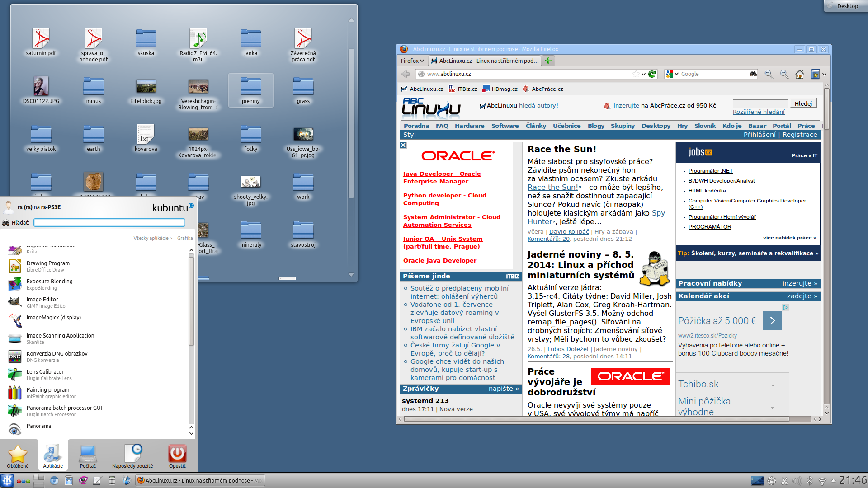The width and height of the screenshot is (868, 488).
Task: Click the Bluetooth tray icon
Action: point(810,481)
